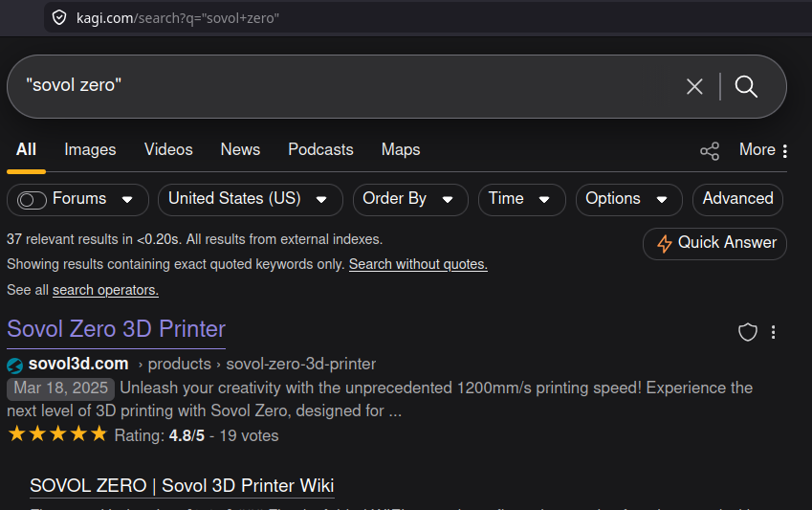Viewport: 812px width, 510px height.
Task: Click the Quick Answer button
Action: click(714, 244)
